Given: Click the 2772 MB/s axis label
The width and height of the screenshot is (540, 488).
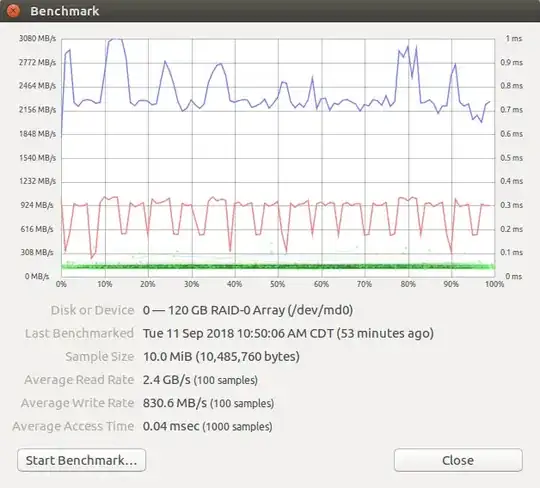Looking at the screenshot, I should click(x=37, y=62).
